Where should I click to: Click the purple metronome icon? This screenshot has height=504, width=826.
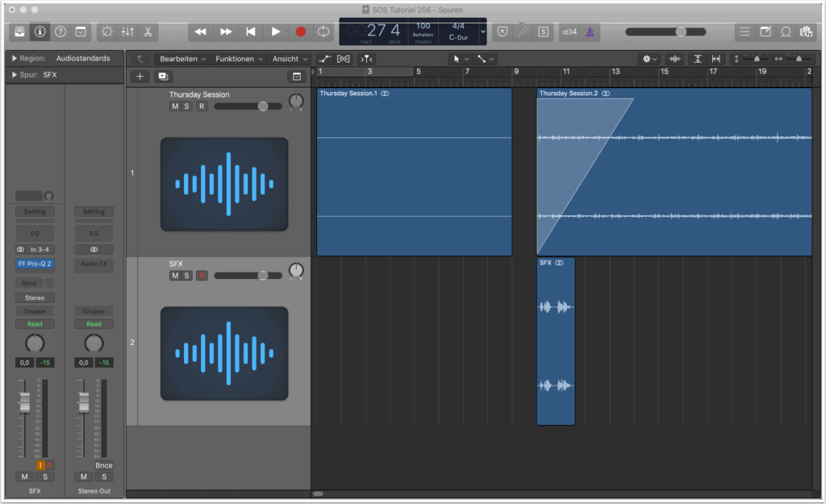590,31
